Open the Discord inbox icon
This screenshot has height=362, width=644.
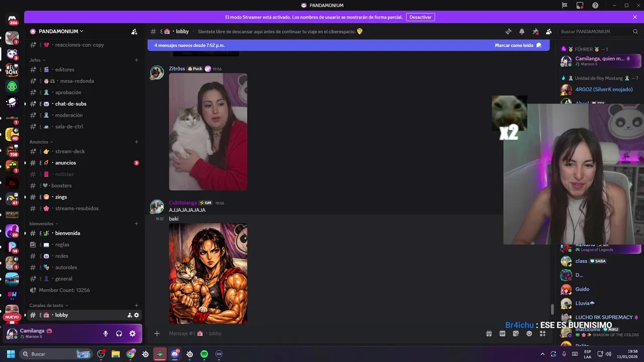pyautogui.click(x=580, y=6)
